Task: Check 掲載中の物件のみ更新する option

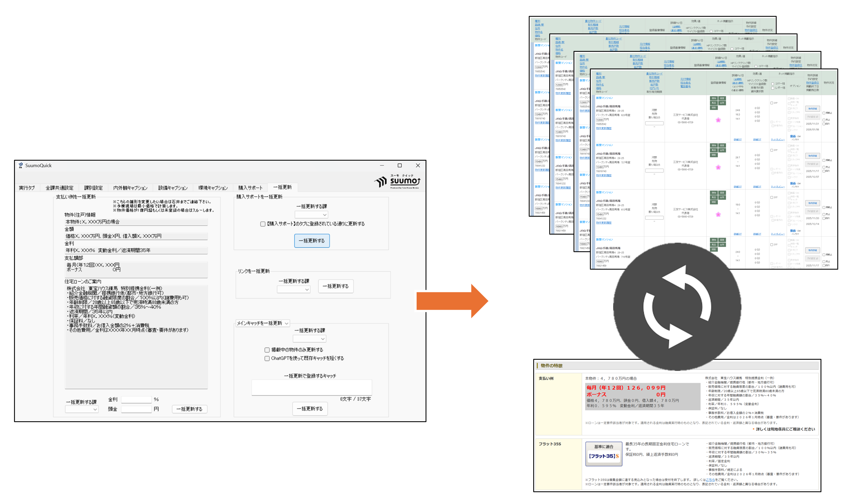Action: [267, 350]
